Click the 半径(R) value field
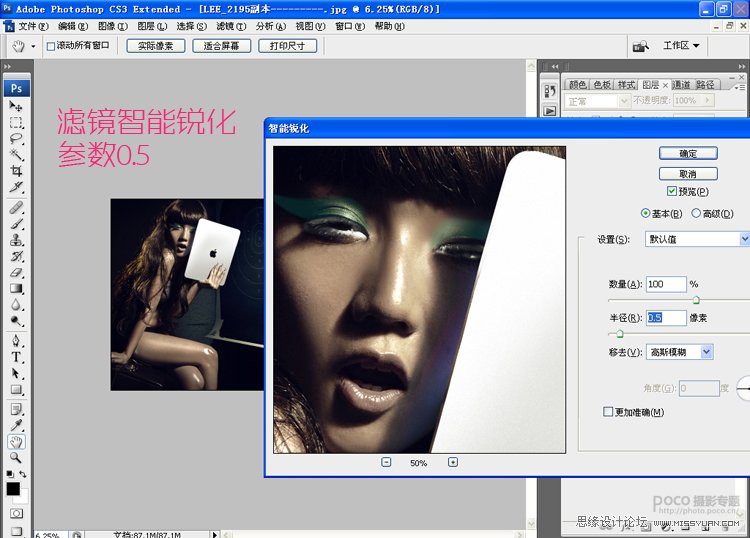This screenshot has height=538, width=750. pyautogui.click(x=666, y=318)
